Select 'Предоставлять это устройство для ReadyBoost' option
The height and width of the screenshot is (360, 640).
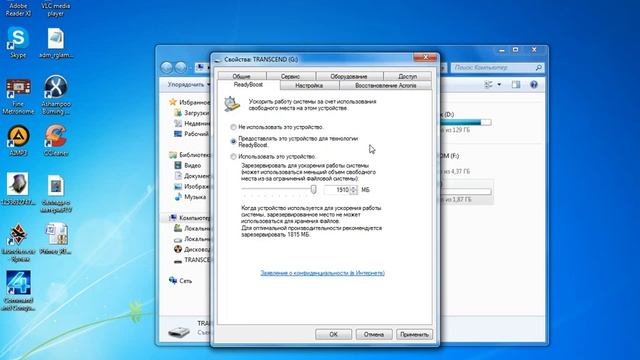233,141
